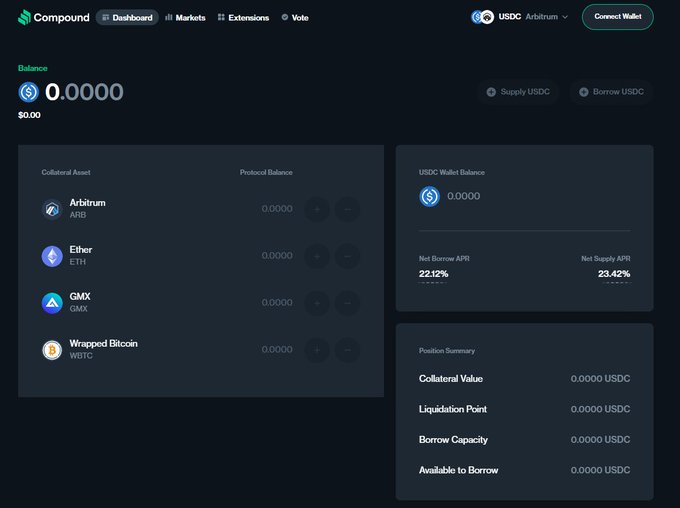Click the Wrapped Bitcoin protocol balance 0.0000

[x=277, y=349]
